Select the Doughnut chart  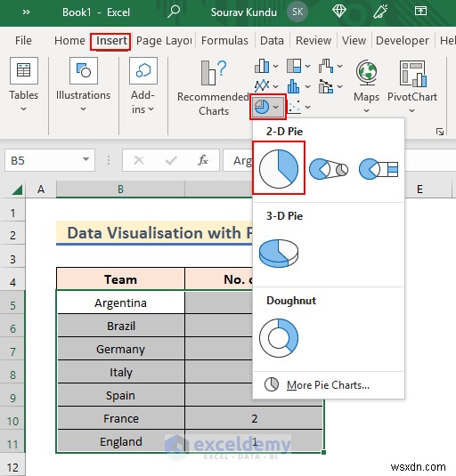pyautogui.click(x=279, y=337)
